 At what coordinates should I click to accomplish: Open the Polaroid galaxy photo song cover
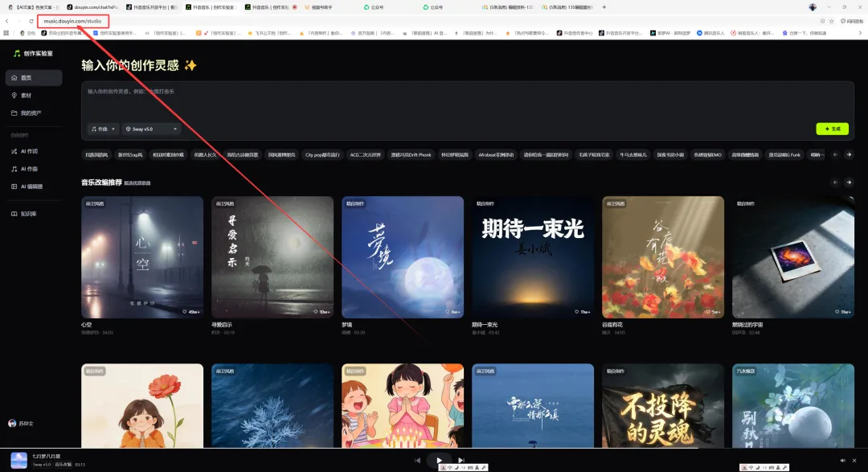(793, 257)
